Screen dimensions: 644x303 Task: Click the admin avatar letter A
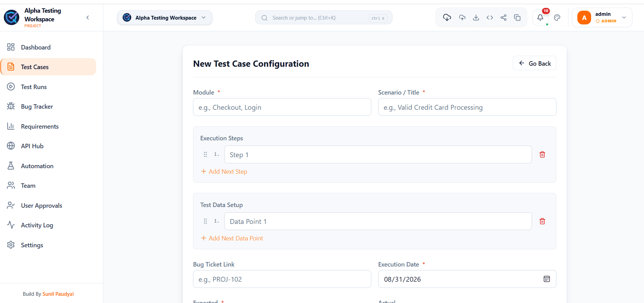584,18
